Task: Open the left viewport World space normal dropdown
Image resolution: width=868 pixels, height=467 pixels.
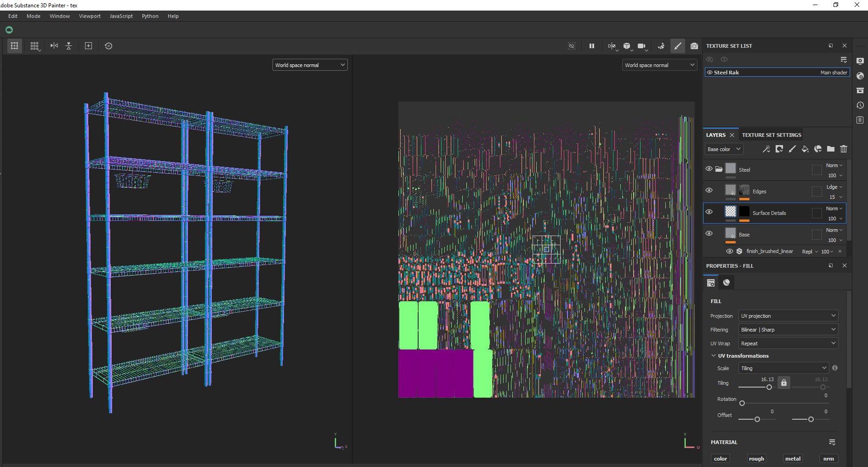Action: coord(310,65)
